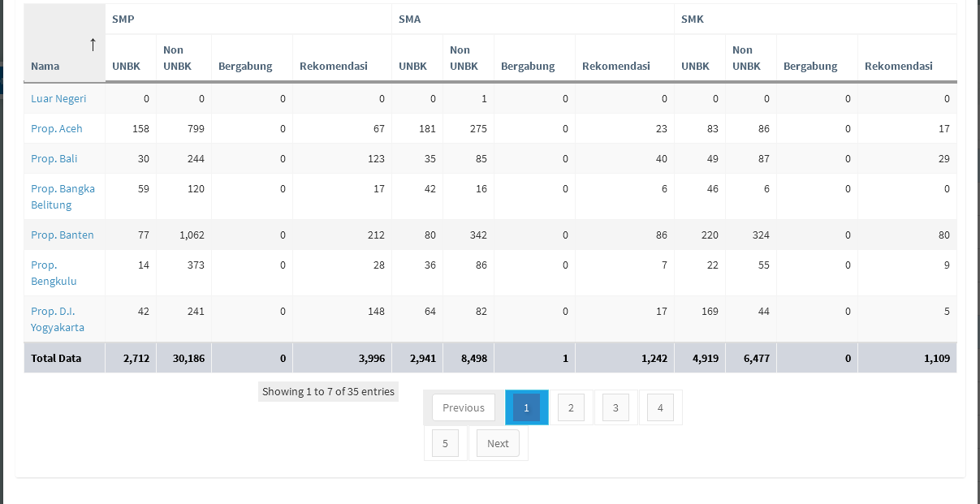Open the Prop. Bengkulu link
980x504 pixels.
click(x=54, y=273)
